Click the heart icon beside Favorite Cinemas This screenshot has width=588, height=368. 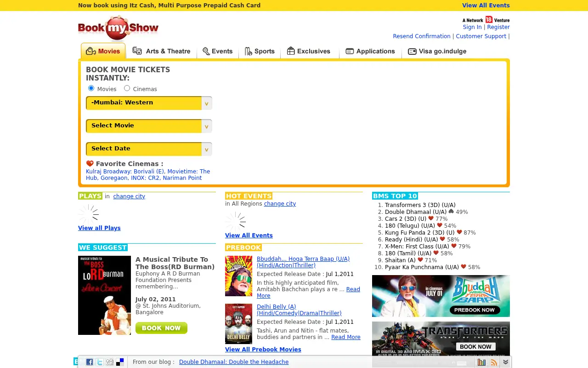(x=90, y=163)
